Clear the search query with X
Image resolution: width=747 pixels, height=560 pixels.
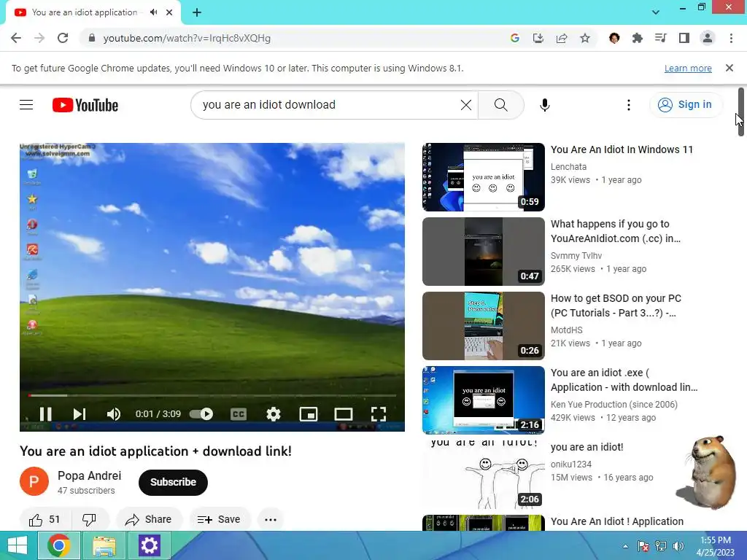point(466,105)
